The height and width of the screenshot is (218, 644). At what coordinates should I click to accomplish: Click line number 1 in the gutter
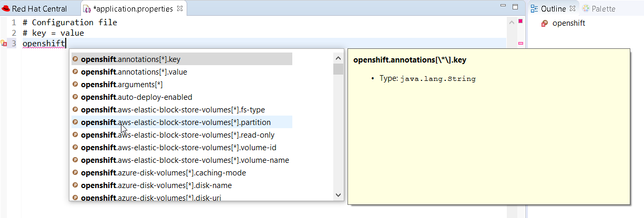pos(14,23)
